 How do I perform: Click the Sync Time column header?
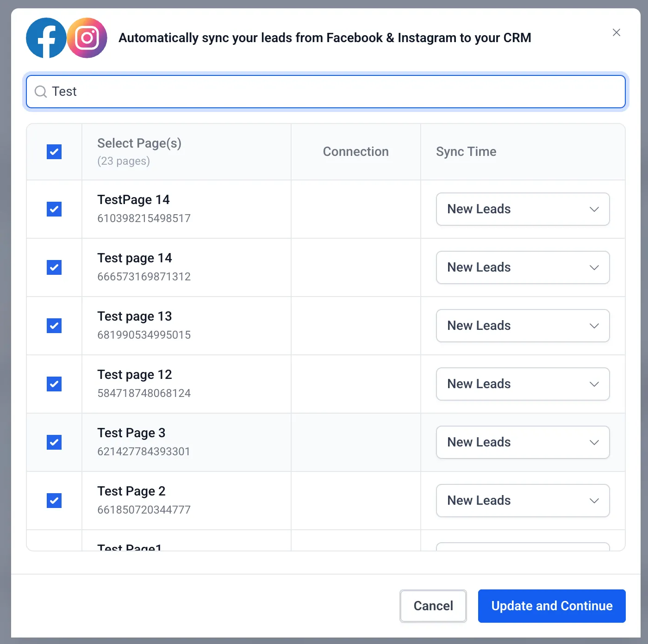click(466, 152)
